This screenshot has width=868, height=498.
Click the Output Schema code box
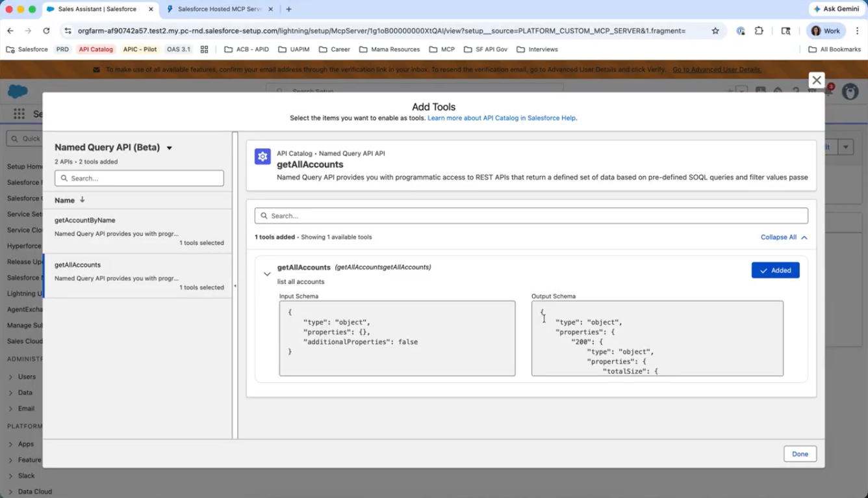(657, 338)
